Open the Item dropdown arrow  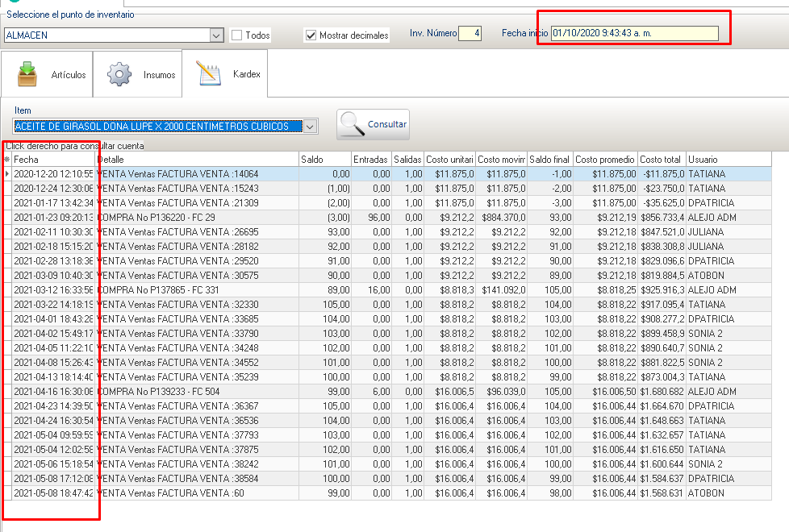(310, 127)
